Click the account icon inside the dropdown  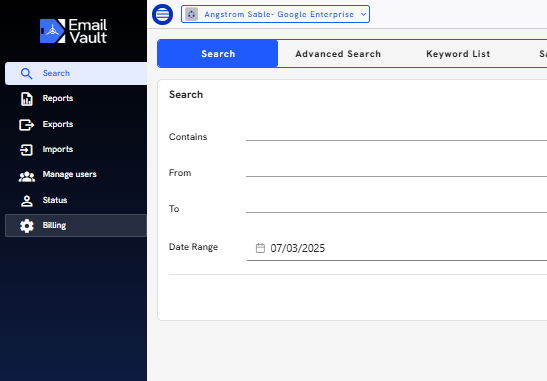[191, 14]
